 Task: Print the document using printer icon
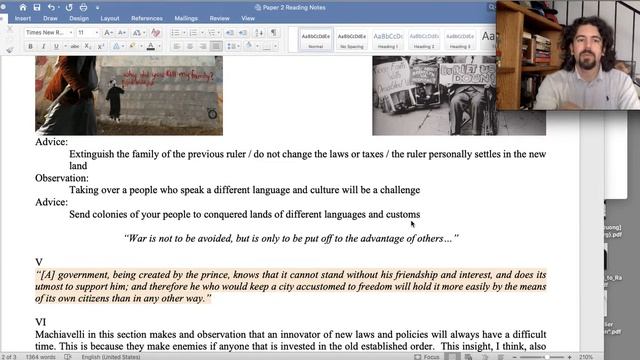click(83, 7)
